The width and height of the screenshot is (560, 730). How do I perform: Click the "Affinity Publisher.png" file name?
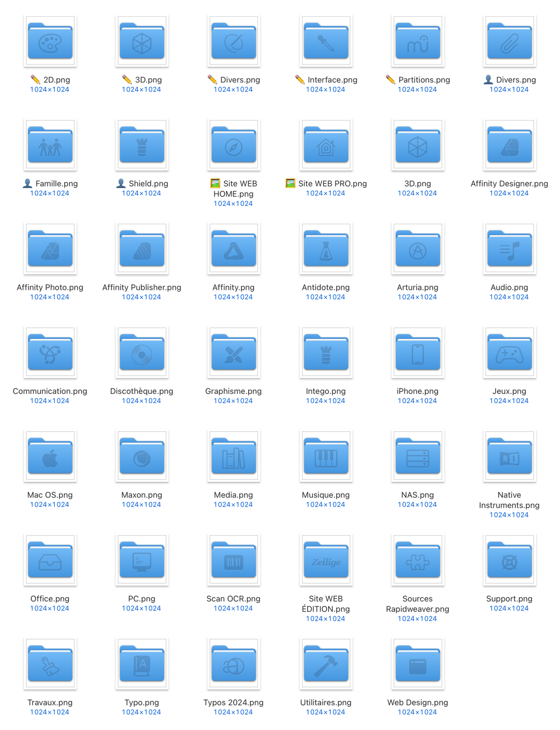tap(142, 288)
